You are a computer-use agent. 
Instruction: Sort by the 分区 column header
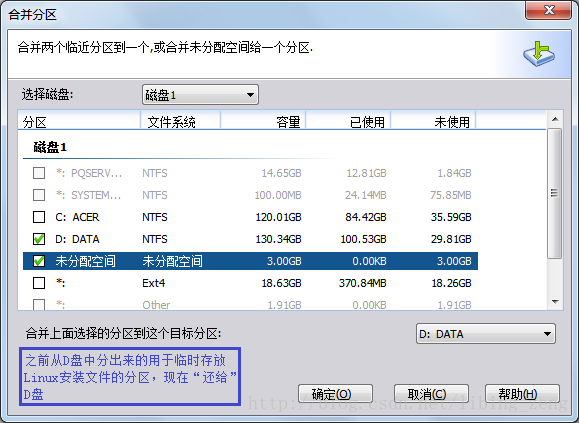(x=79, y=121)
